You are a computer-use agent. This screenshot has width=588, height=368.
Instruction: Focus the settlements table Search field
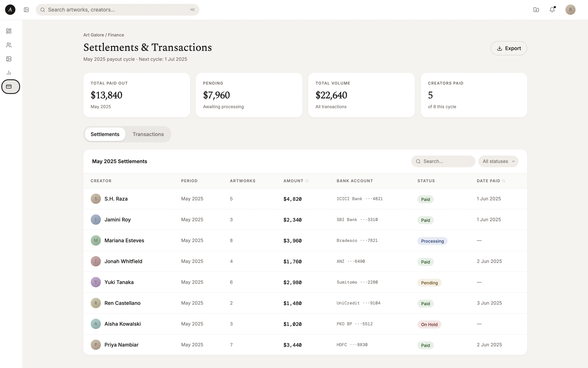tap(443, 161)
